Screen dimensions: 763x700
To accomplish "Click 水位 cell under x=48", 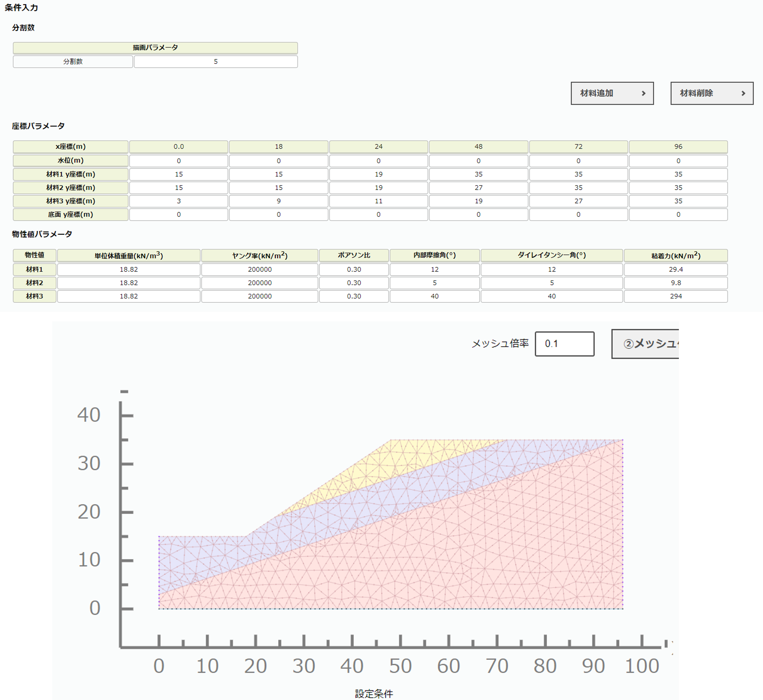I will pos(478,161).
